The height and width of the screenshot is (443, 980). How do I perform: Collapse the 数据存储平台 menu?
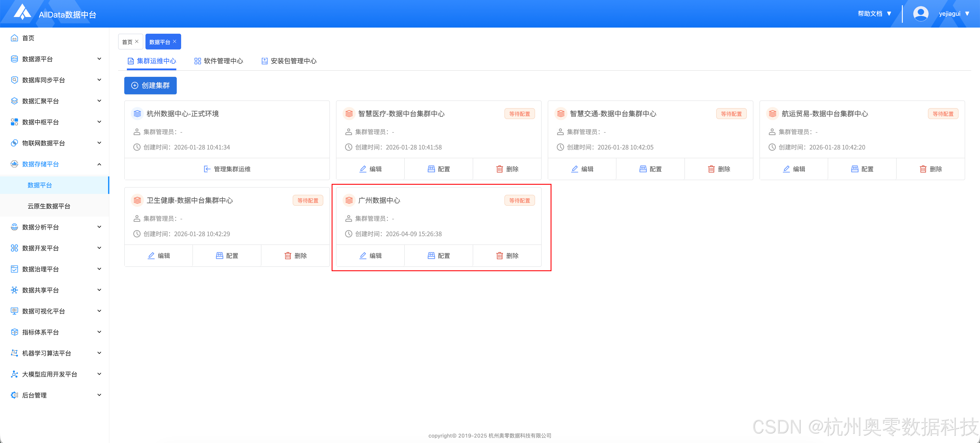(x=99, y=164)
